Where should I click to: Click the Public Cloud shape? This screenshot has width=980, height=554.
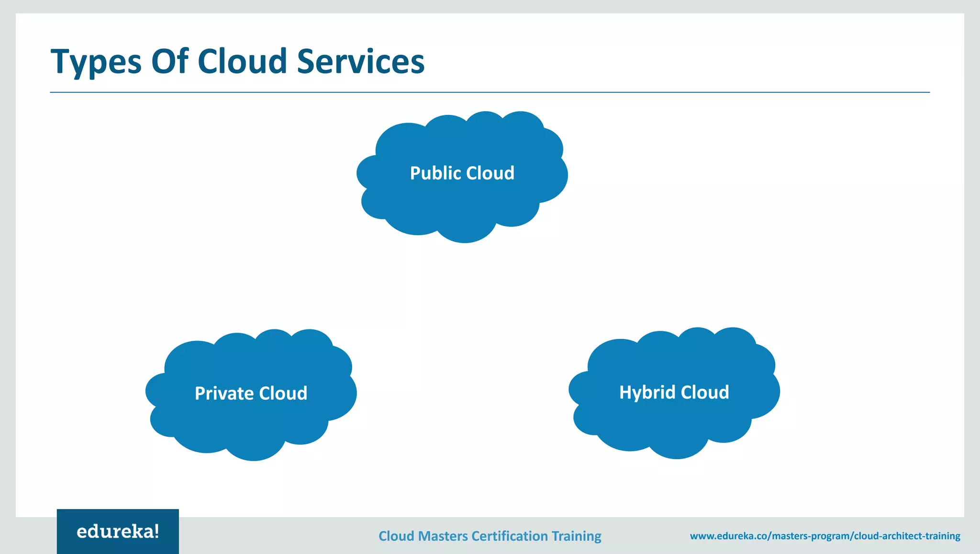click(x=462, y=177)
